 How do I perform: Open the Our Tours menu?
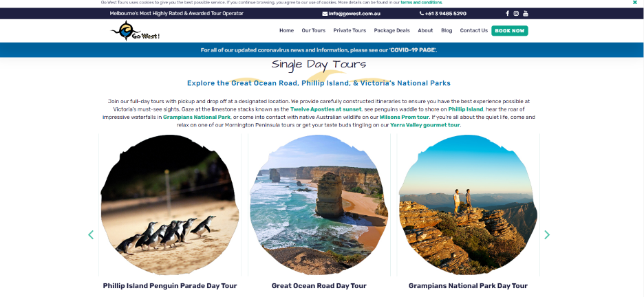[313, 30]
